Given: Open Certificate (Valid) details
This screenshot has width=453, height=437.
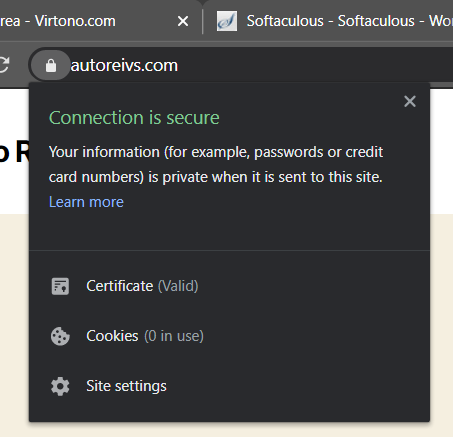Looking at the screenshot, I should pyautogui.click(x=229, y=286).
